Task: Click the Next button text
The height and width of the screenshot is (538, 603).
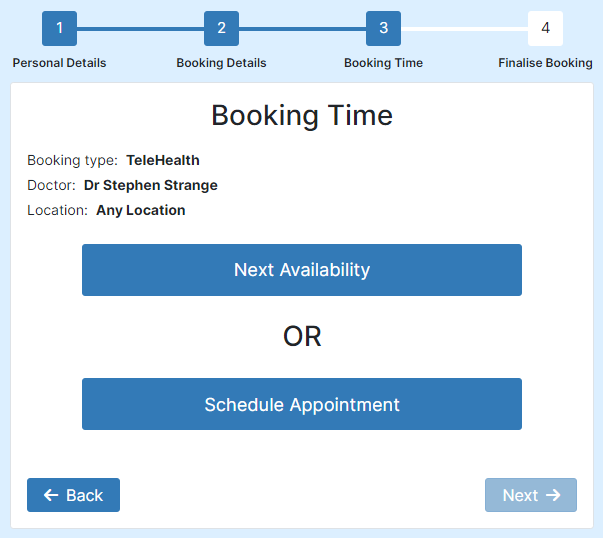Action: tap(520, 495)
